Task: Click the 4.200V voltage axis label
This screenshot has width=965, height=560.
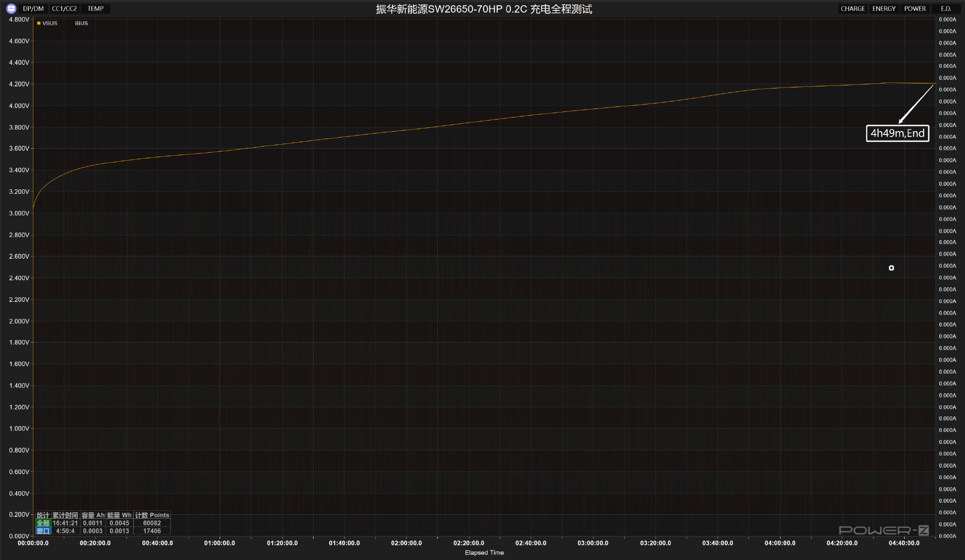Action: coord(19,84)
